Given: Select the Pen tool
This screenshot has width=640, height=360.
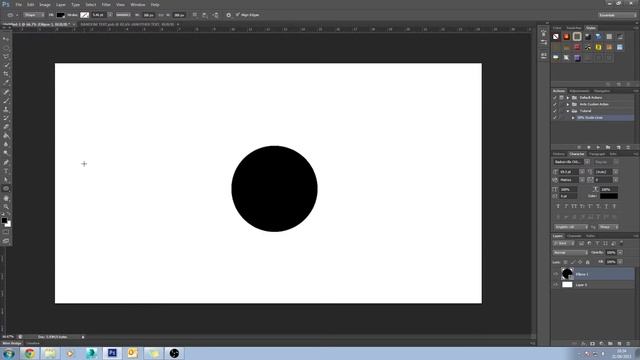Looking at the screenshot, I should (x=6, y=162).
